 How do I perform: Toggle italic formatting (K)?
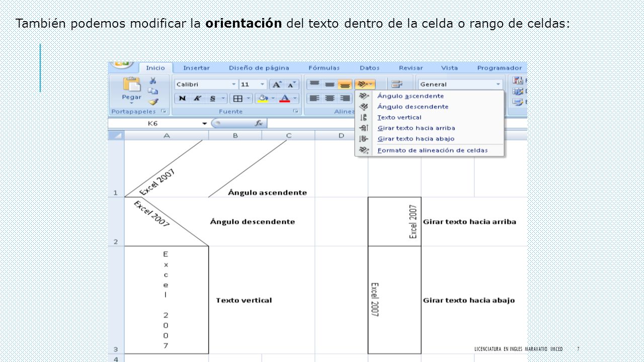click(197, 99)
